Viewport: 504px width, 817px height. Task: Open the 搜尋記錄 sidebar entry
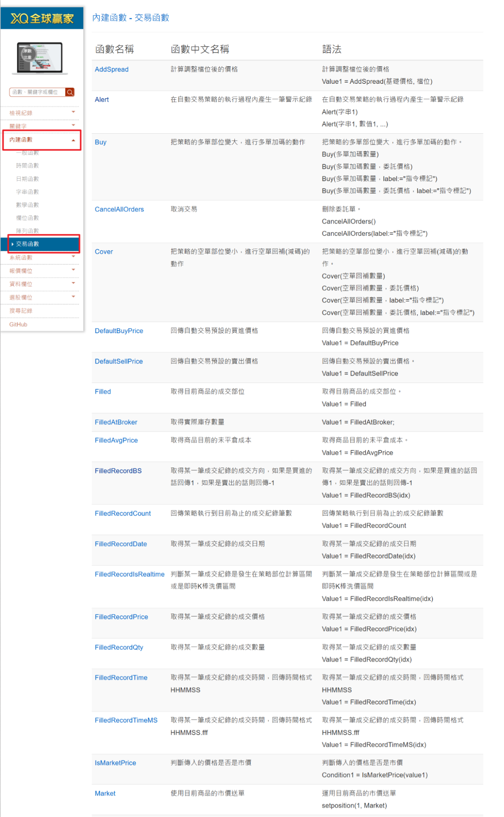(x=21, y=311)
